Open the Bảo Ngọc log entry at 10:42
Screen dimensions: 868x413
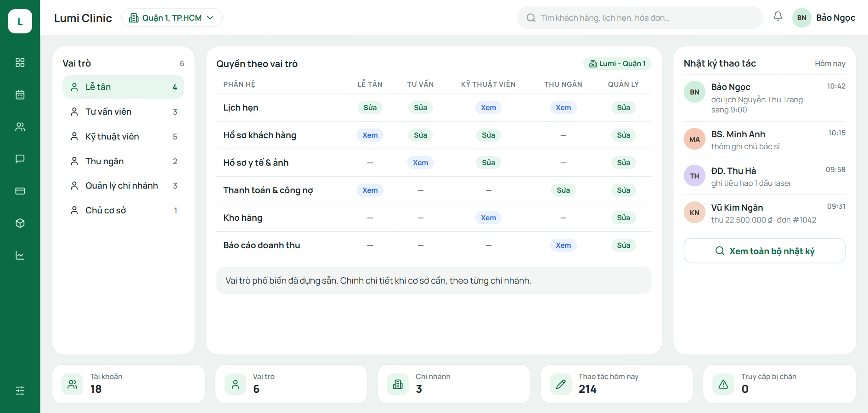(764, 98)
